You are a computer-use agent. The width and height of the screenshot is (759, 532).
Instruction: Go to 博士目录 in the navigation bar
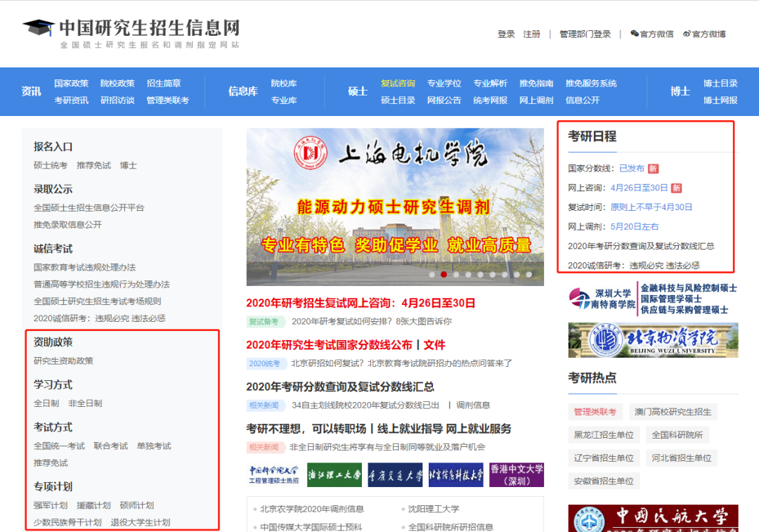(720, 83)
